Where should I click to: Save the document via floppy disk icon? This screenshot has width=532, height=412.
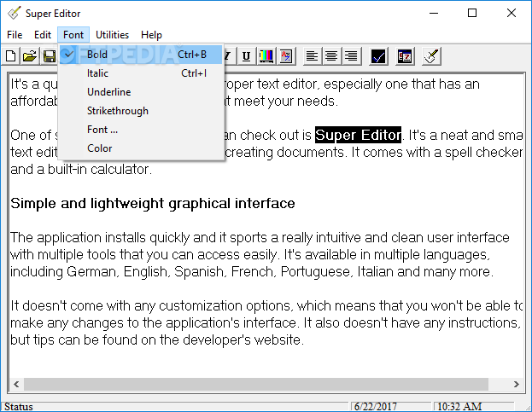(x=50, y=56)
